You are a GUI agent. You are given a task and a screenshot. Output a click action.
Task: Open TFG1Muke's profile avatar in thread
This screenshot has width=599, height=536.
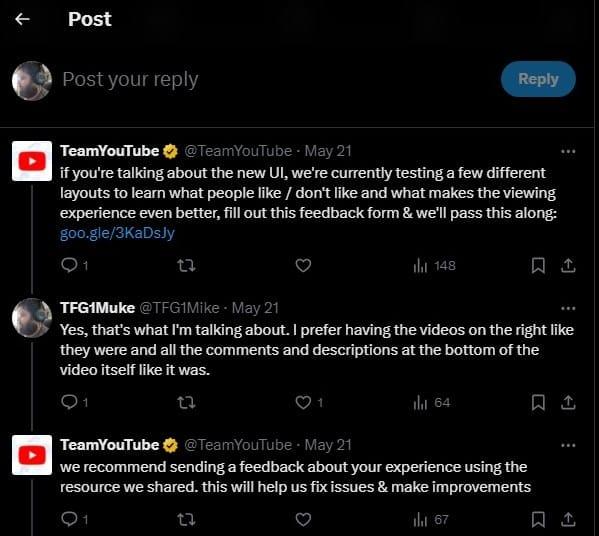pos(32,318)
